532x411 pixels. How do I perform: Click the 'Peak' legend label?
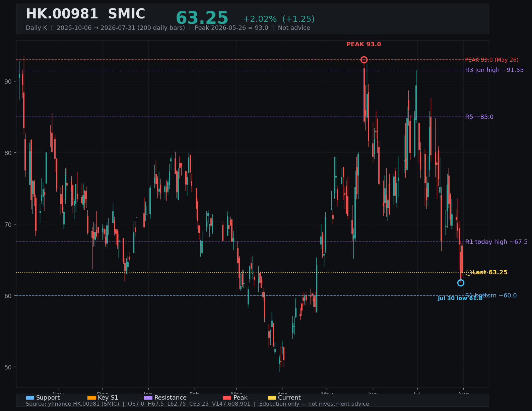click(x=241, y=398)
